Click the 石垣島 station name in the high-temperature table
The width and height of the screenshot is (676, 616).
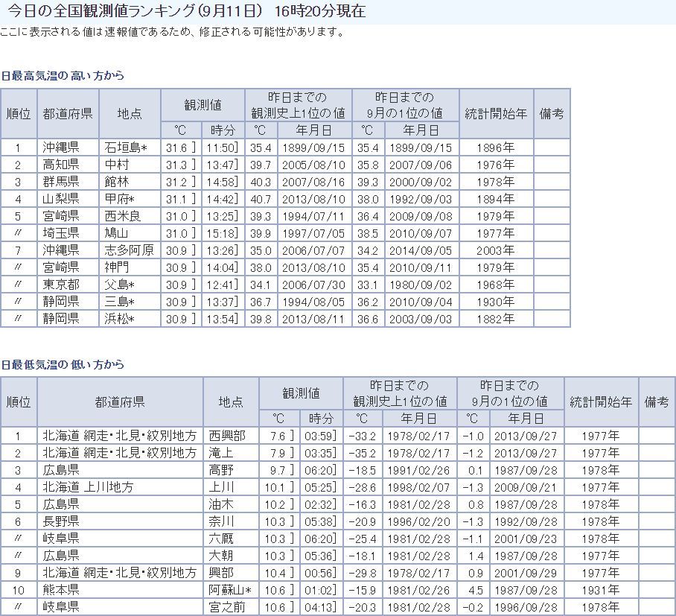coord(124,147)
